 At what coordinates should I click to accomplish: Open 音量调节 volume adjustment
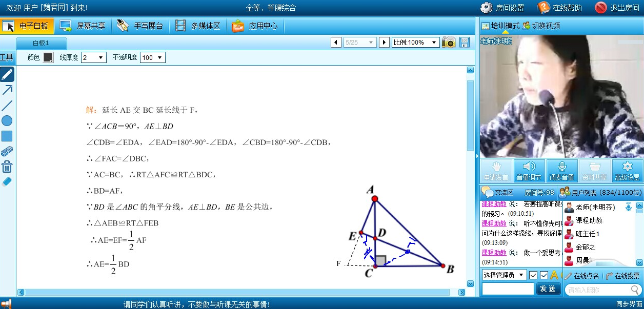(x=529, y=171)
